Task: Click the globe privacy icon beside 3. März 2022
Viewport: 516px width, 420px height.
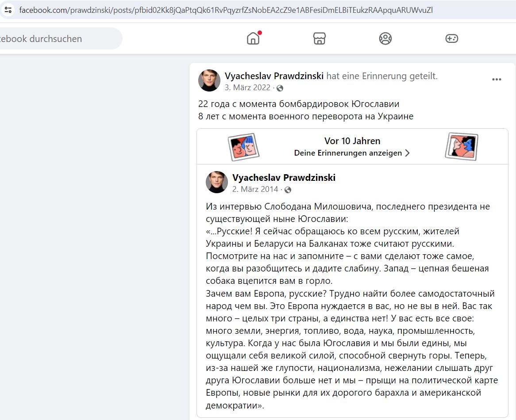Action: (x=280, y=88)
